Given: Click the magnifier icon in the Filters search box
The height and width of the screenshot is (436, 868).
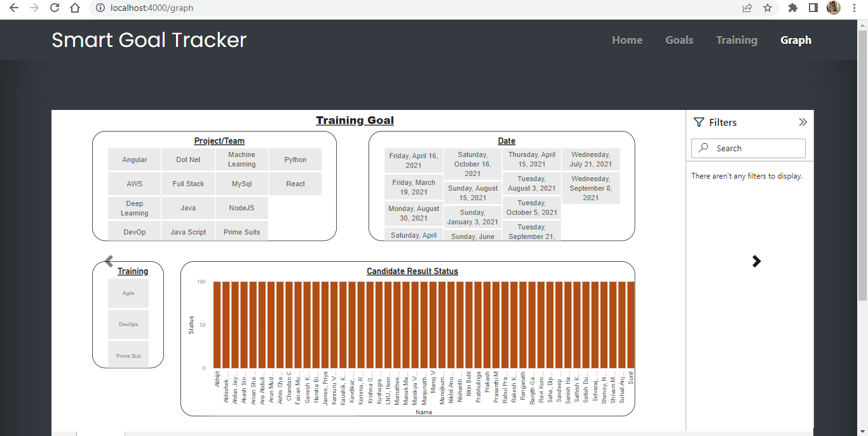Looking at the screenshot, I should (703, 147).
